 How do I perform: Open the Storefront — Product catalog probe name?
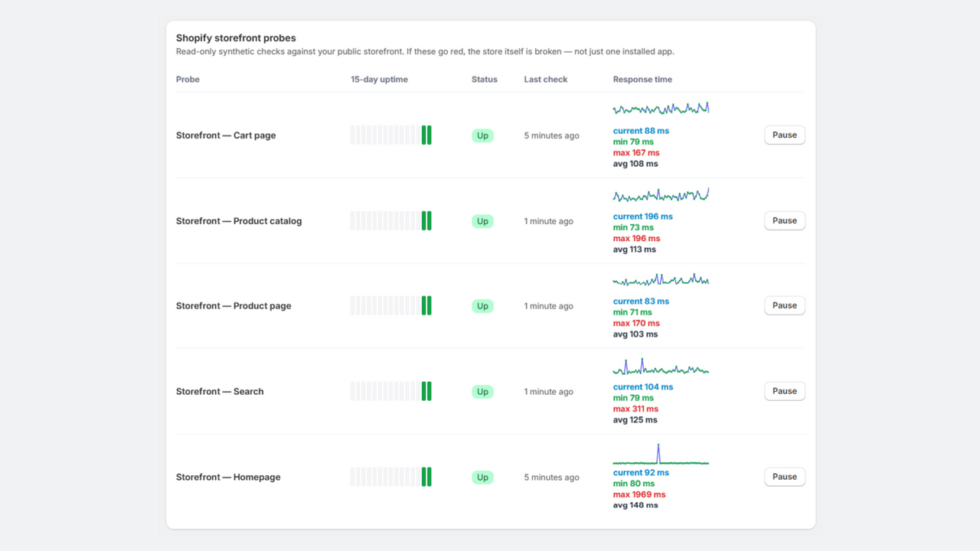pos(239,221)
